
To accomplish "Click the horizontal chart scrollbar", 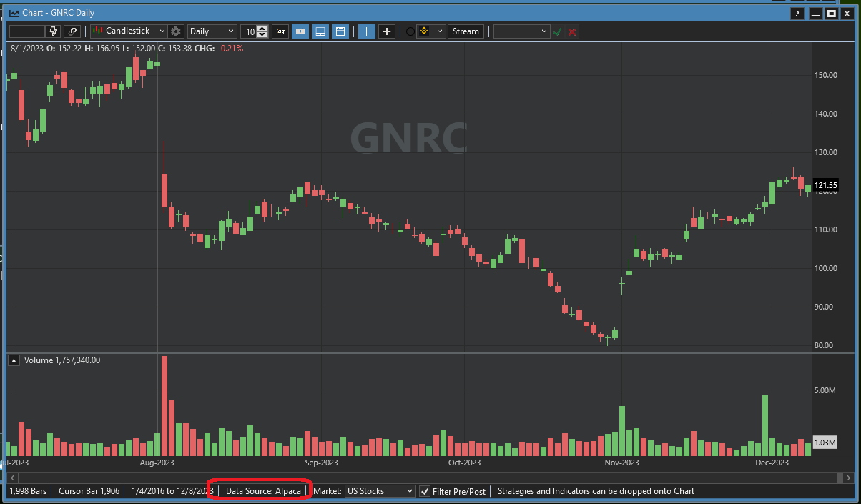I will click(x=429, y=477).
